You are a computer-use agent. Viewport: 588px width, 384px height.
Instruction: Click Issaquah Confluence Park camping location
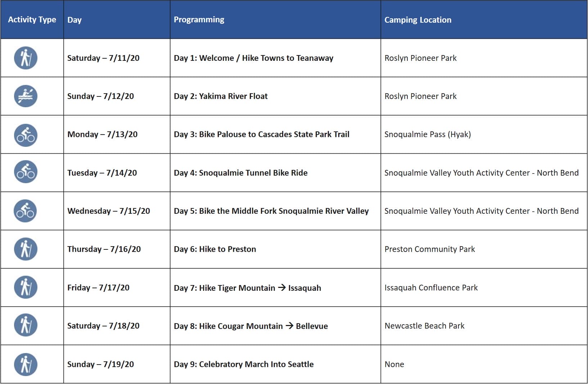coord(431,288)
